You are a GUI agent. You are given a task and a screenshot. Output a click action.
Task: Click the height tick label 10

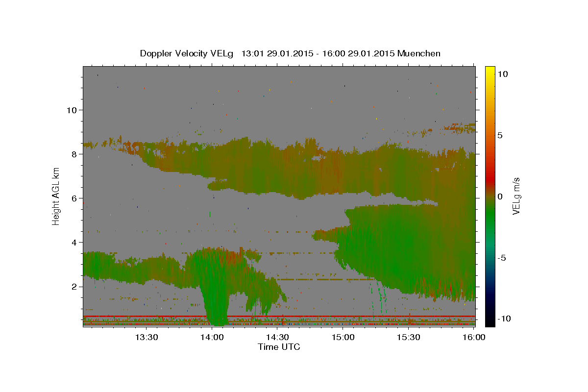click(x=72, y=110)
